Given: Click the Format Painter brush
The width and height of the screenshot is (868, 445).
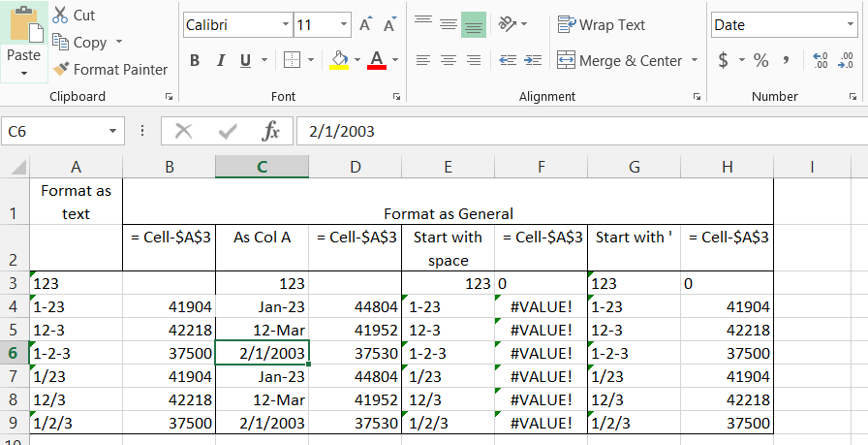Looking at the screenshot, I should click(61, 69).
